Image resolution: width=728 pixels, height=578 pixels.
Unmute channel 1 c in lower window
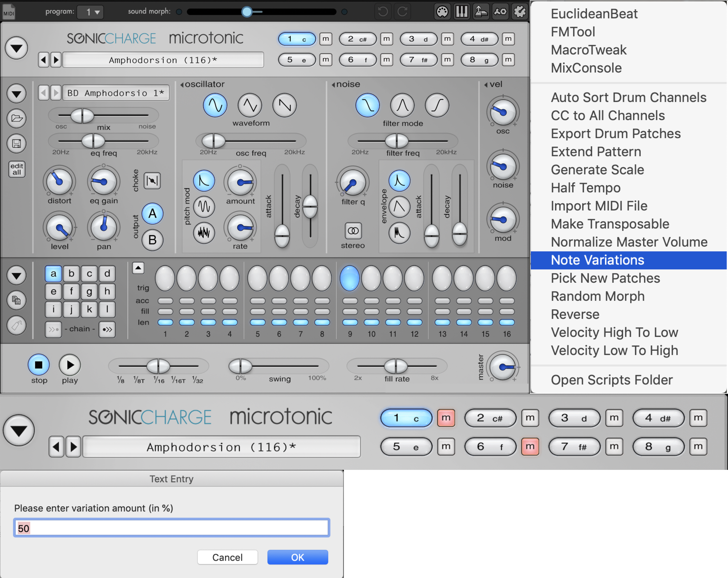tap(446, 418)
